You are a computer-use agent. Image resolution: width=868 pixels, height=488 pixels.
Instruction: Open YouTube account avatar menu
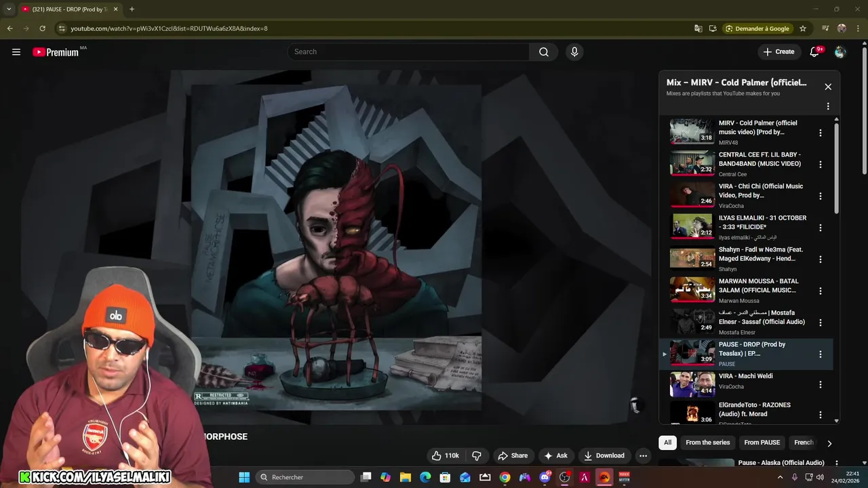click(840, 52)
